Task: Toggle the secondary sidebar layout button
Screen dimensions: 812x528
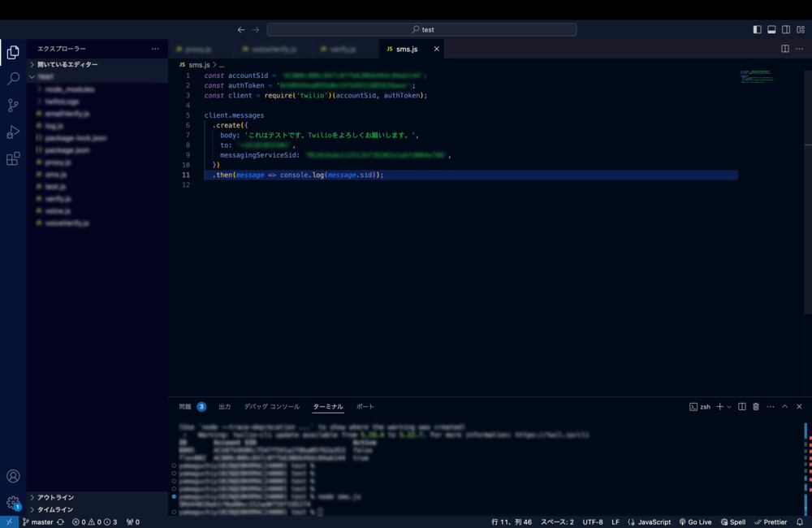Action: (x=786, y=29)
